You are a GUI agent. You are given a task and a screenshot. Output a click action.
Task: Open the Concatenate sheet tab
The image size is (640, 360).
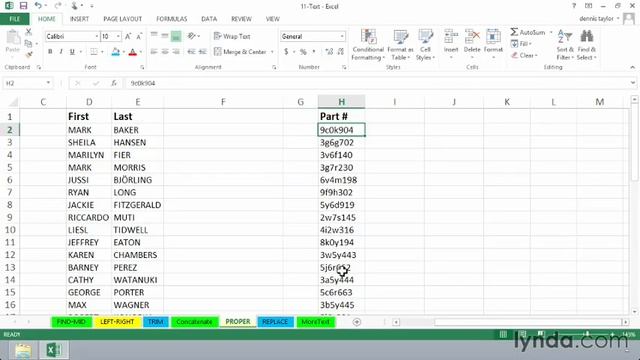(x=194, y=322)
